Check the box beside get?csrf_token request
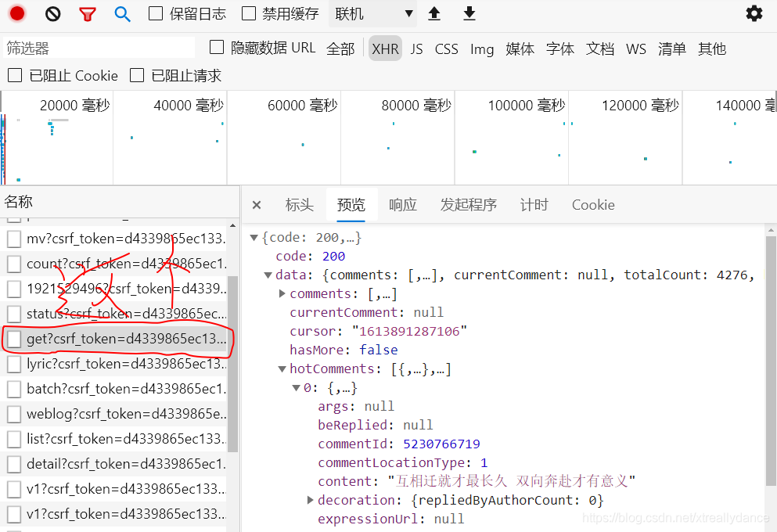This screenshot has width=777, height=532. pyautogui.click(x=14, y=339)
